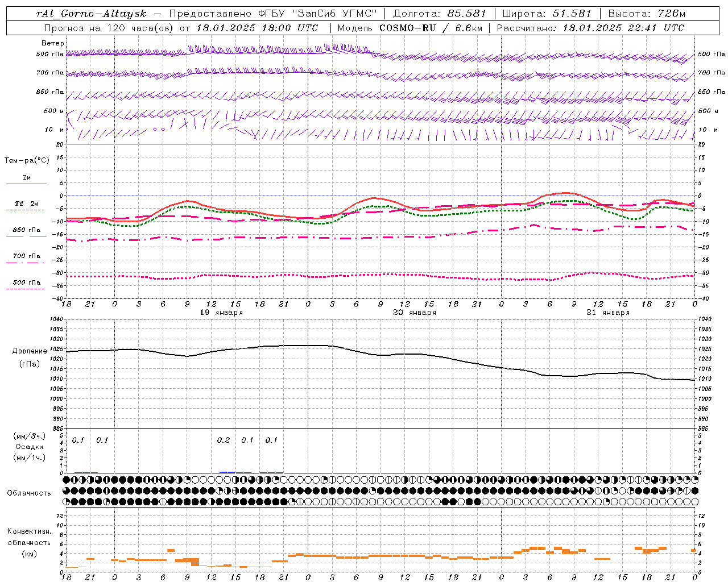728x582 pixels.
Task: Select the Давление pressure panel label
Action: 29,351
